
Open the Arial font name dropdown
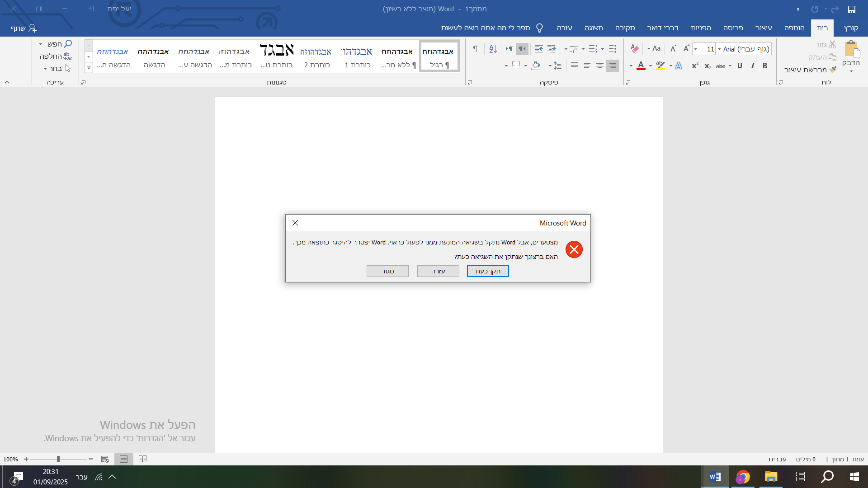tap(719, 49)
